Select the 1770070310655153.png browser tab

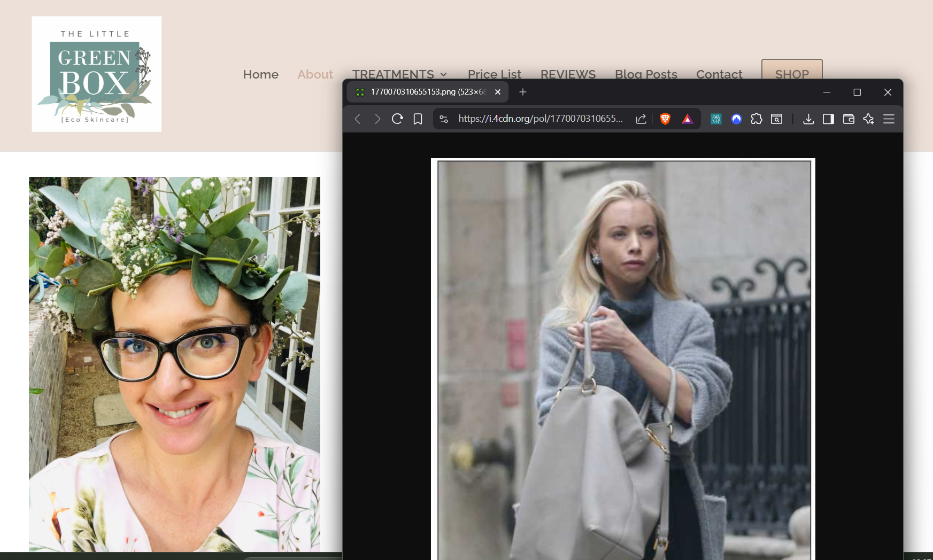428,92
